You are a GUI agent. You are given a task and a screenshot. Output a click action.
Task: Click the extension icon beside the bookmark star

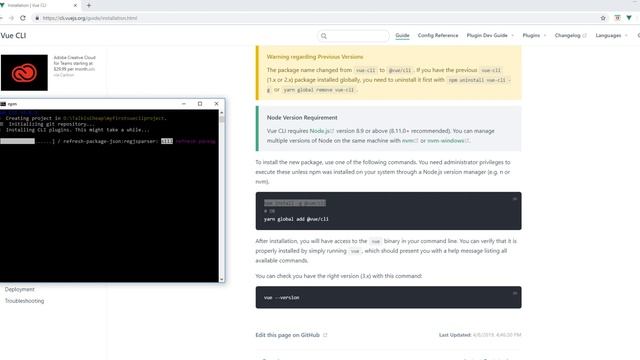[x=617, y=18]
